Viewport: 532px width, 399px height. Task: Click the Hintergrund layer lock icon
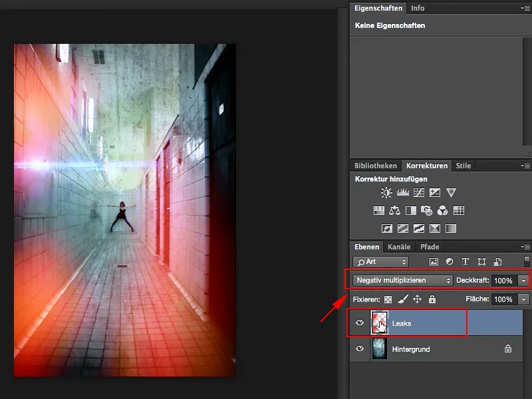[508, 348]
